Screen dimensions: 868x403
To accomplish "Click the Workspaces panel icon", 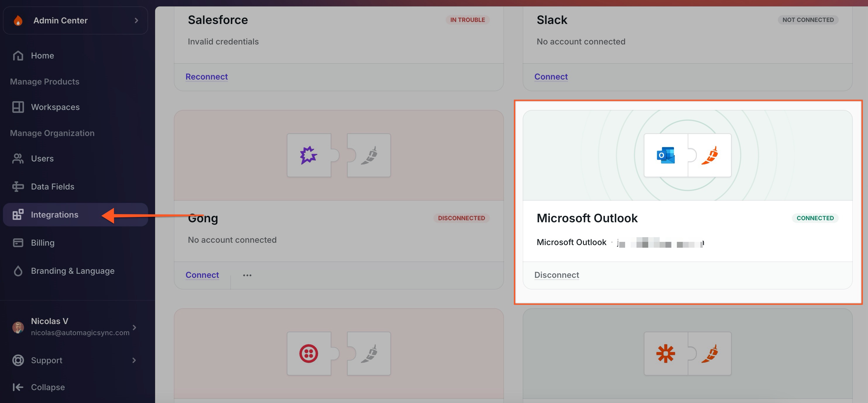I will (x=18, y=107).
